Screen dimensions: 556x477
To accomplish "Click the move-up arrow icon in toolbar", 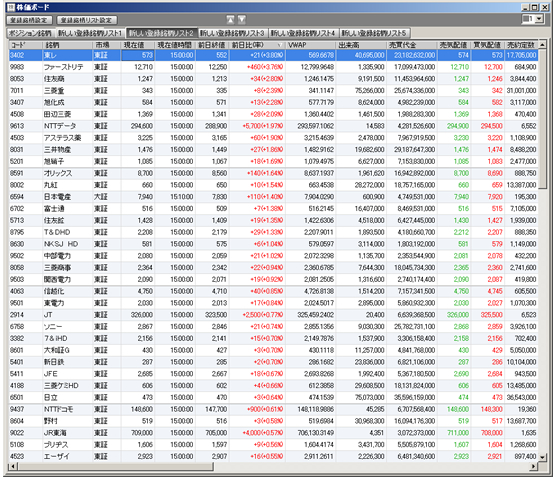I will point(230,20).
